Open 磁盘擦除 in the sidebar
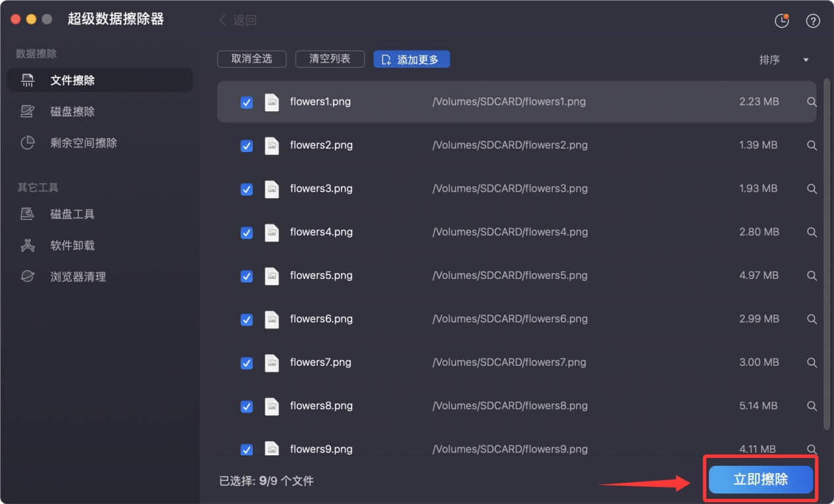The height and width of the screenshot is (504, 834). tap(72, 112)
